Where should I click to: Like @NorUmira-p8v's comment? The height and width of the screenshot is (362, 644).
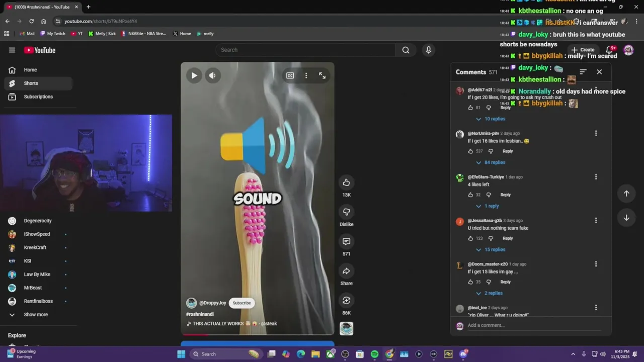470,151
